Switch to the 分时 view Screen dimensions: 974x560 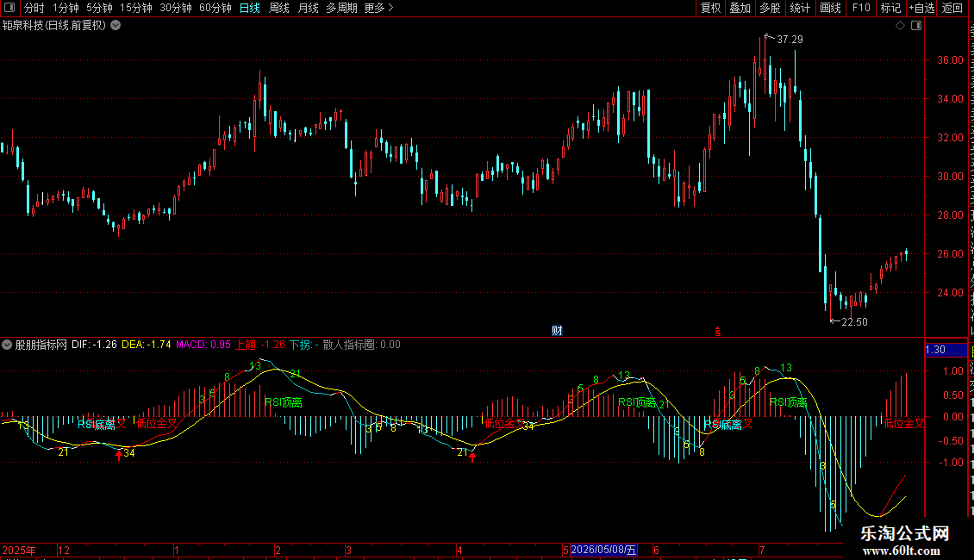pyautogui.click(x=34, y=8)
